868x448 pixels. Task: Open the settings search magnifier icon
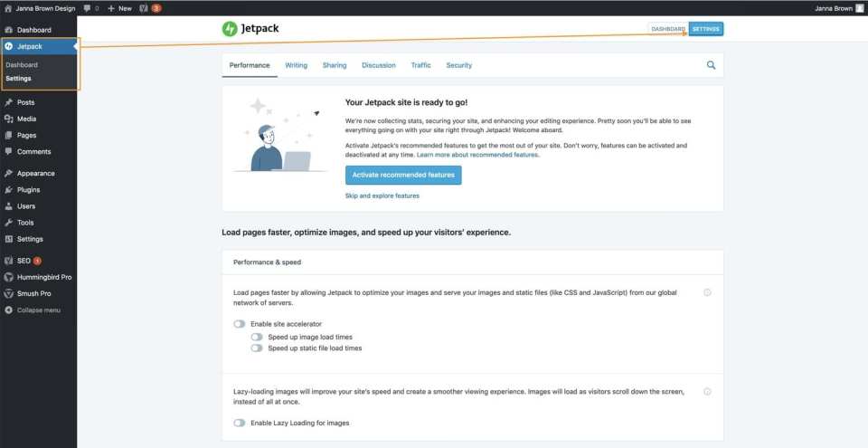pyautogui.click(x=711, y=65)
